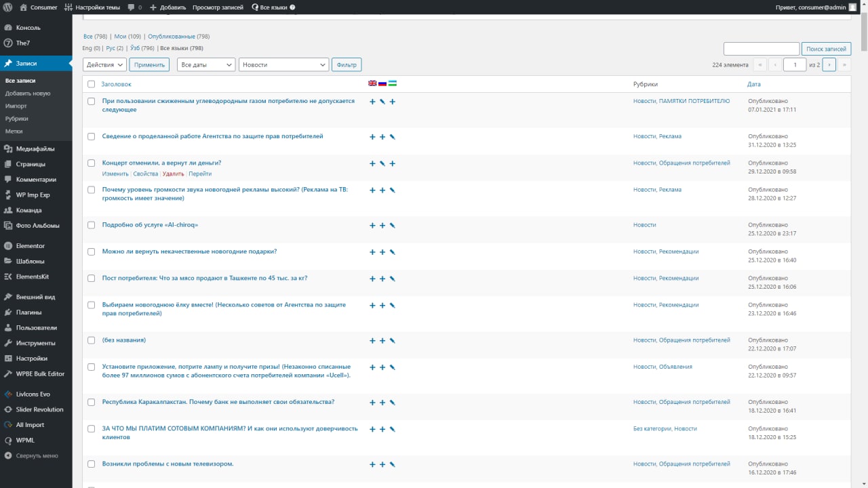Open the Действия bulk actions dropdown
The width and height of the screenshot is (868, 488).
click(104, 64)
